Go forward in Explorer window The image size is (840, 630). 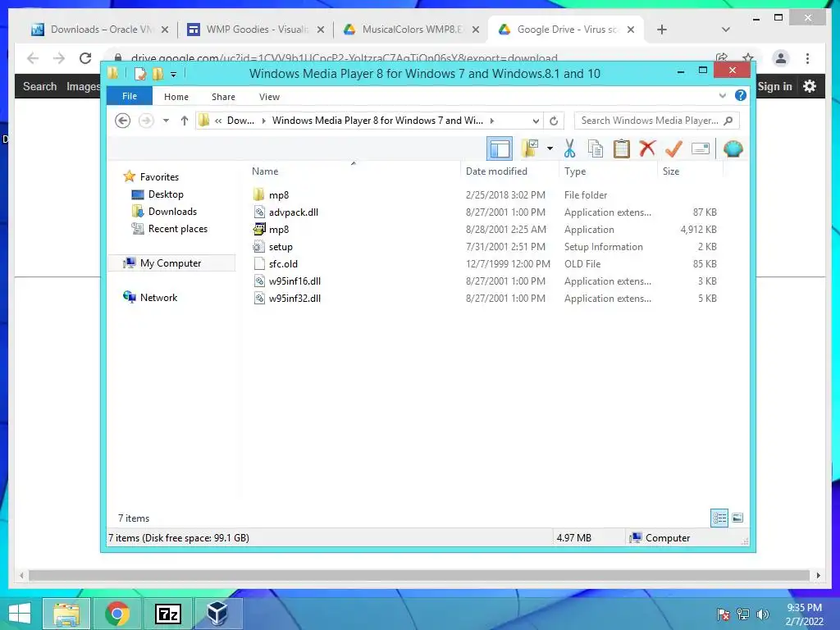coord(146,121)
